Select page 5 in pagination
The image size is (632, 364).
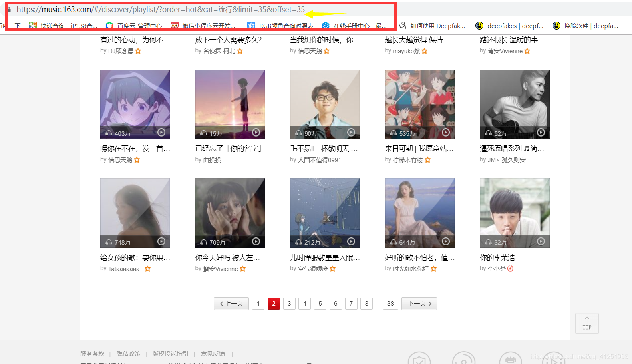320,304
